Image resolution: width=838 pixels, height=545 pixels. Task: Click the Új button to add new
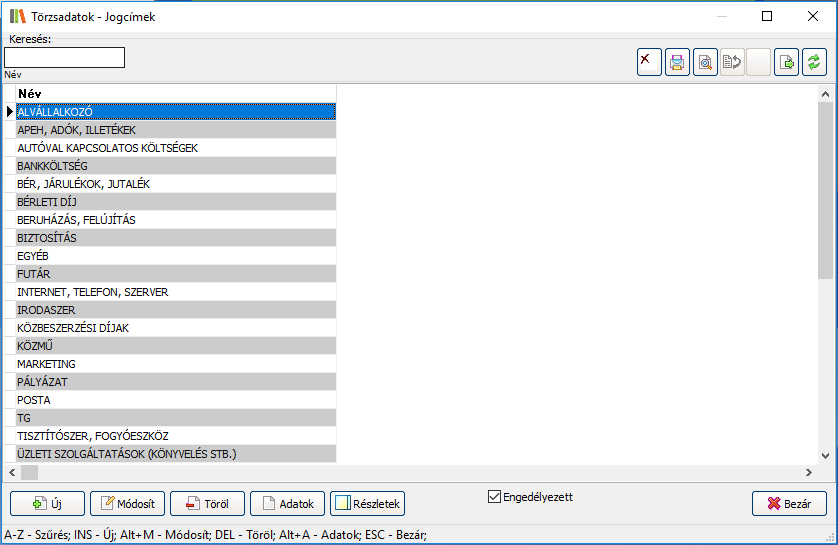click(47, 504)
